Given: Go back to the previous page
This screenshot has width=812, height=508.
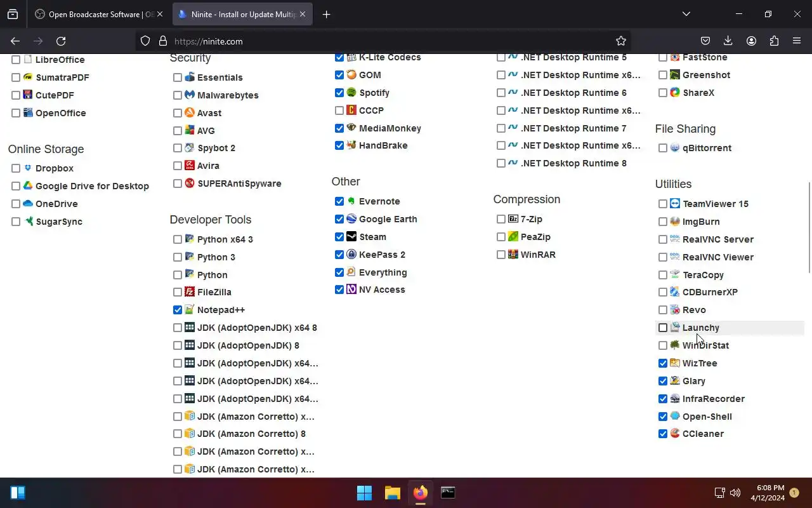Looking at the screenshot, I should point(15,41).
